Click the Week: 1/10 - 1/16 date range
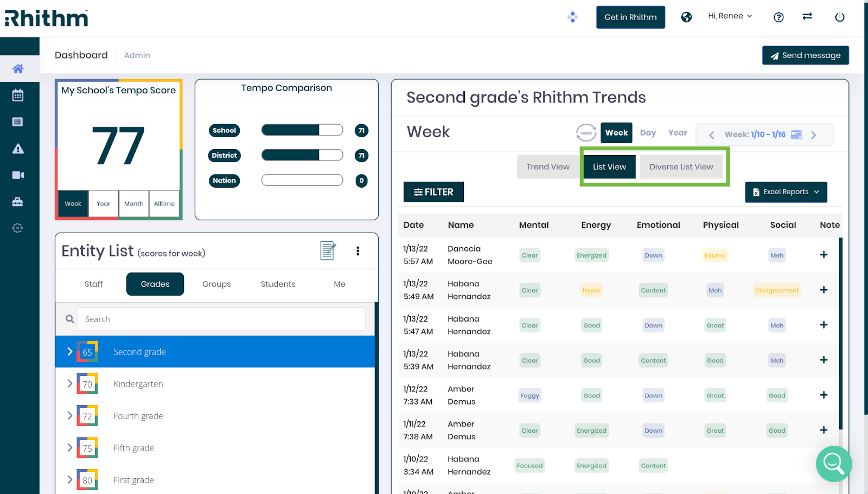The width and height of the screenshot is (868, 494). [755, 134]
